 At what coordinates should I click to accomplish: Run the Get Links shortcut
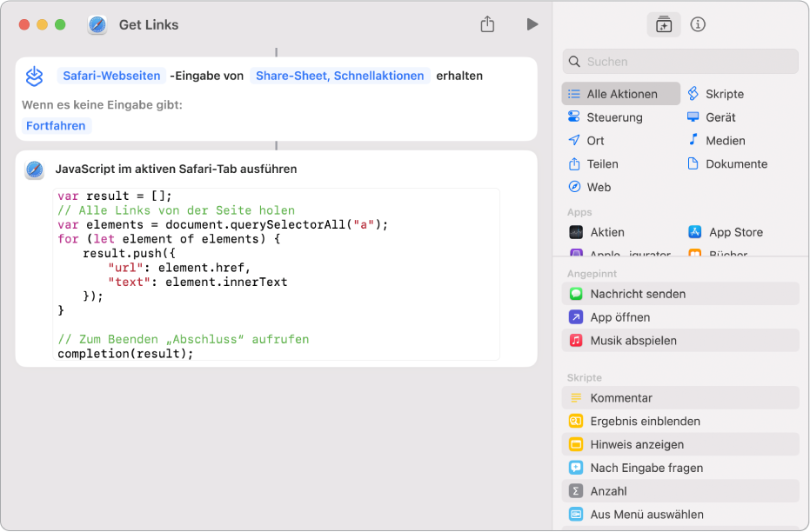(x=532, y=24)
